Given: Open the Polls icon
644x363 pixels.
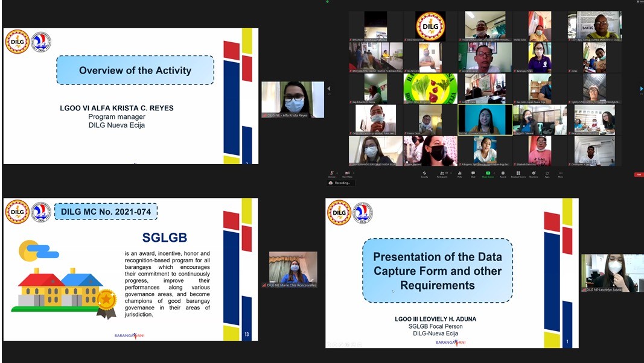Looking at the screenshot, I should [459, 174].
